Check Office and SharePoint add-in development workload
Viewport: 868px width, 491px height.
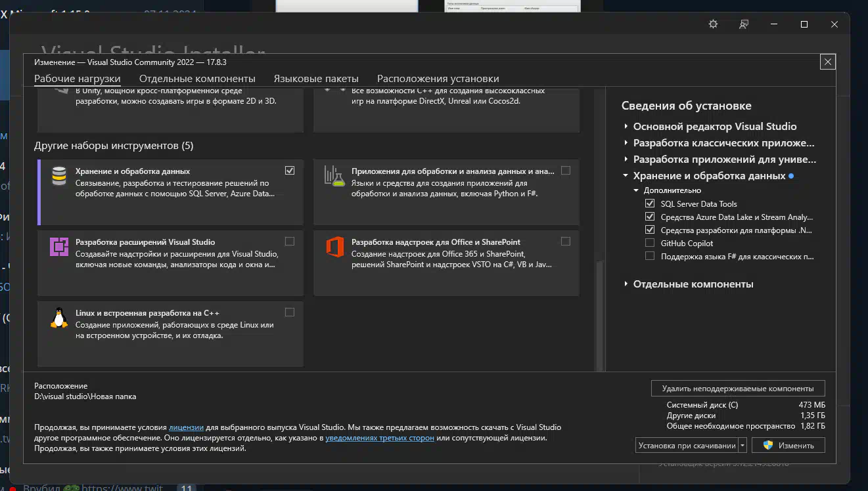[566, 242]
